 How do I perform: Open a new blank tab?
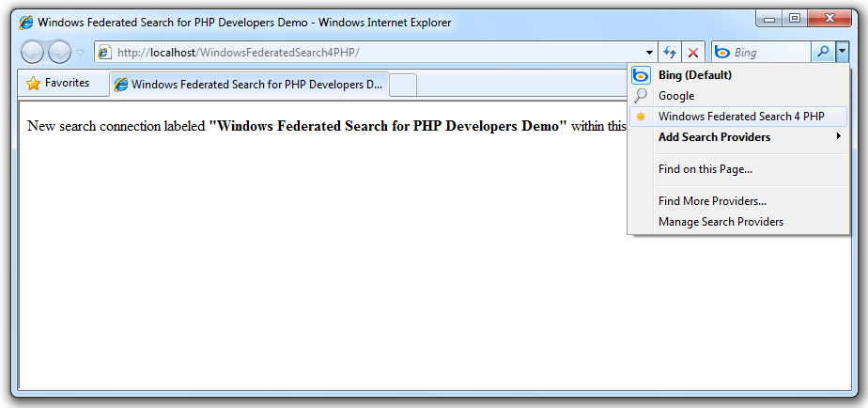pyautogui.click(x=403, y=85)
